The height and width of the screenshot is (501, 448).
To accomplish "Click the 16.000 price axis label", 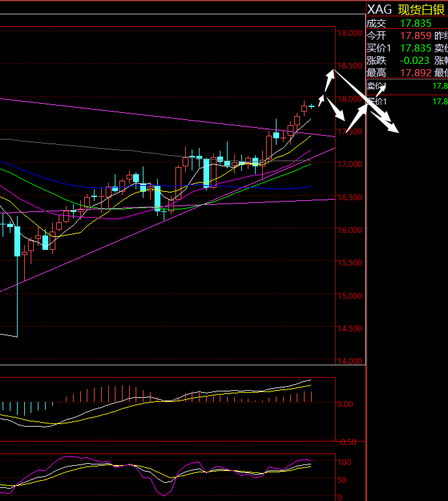I will (350, 230).
